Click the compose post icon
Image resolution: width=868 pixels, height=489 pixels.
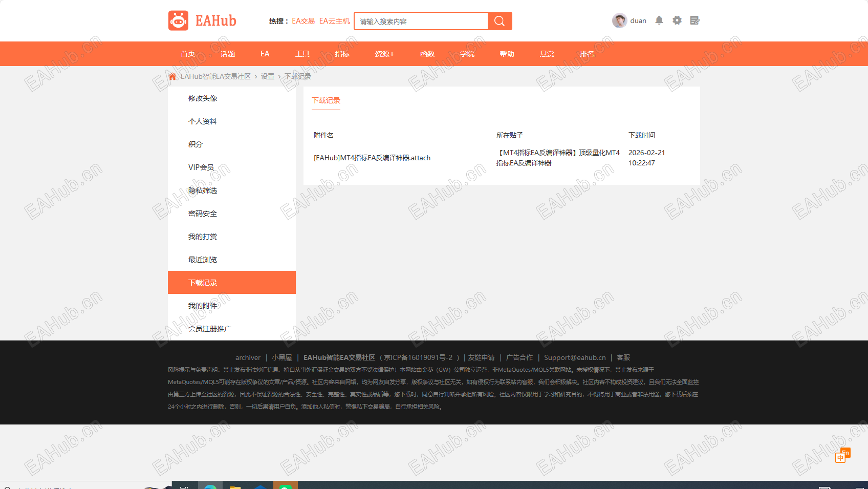click(x=695, y=20)
